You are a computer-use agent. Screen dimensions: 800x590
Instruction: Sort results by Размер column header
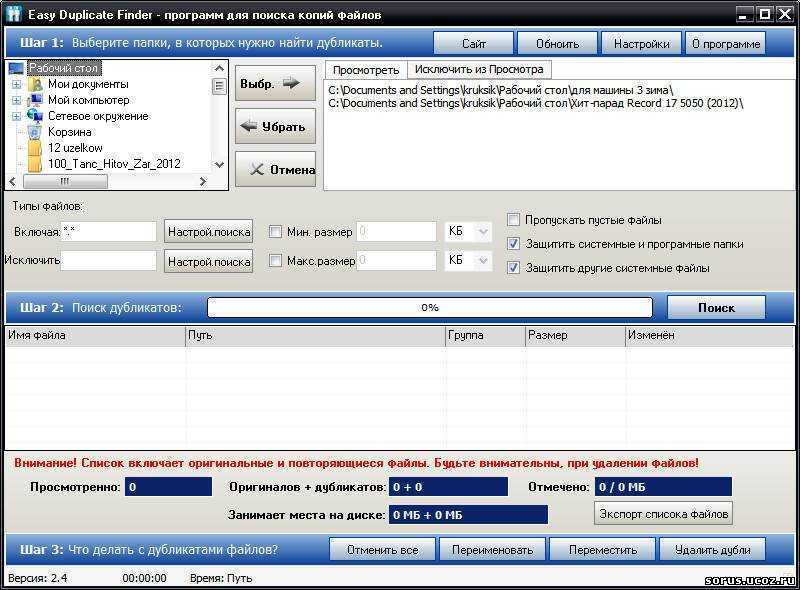click(x=575, y=335)
